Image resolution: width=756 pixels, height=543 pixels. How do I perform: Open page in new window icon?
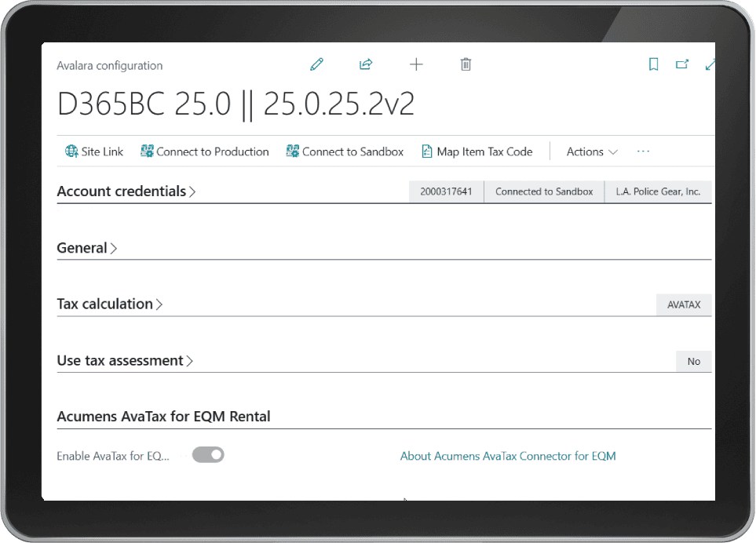point(681,64)
